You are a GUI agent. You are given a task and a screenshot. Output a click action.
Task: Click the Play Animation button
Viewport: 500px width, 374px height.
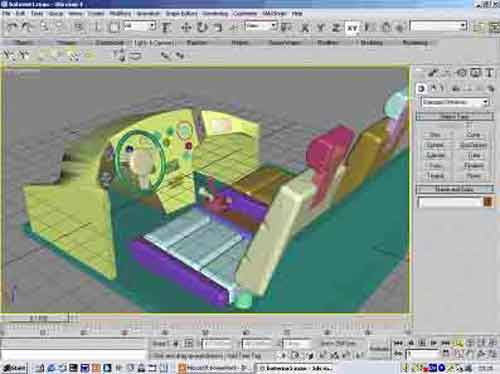pos(433,343)
